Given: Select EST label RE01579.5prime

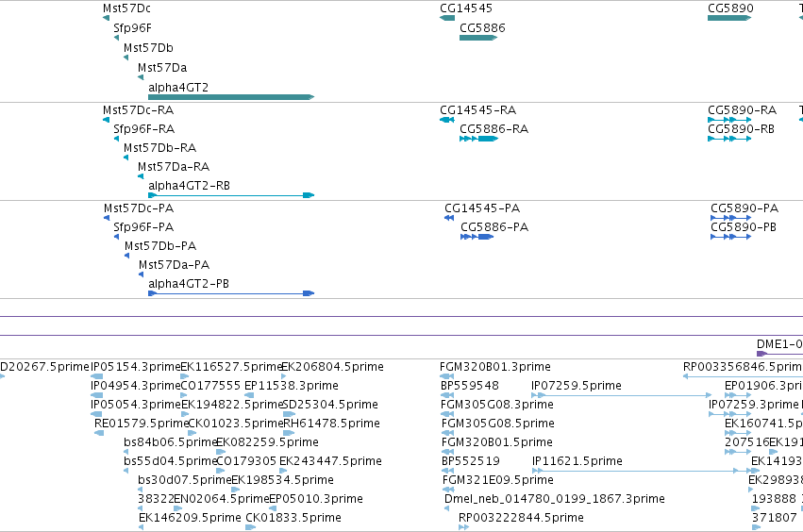Looking at the screenshot, I should (x=142, y=424).
